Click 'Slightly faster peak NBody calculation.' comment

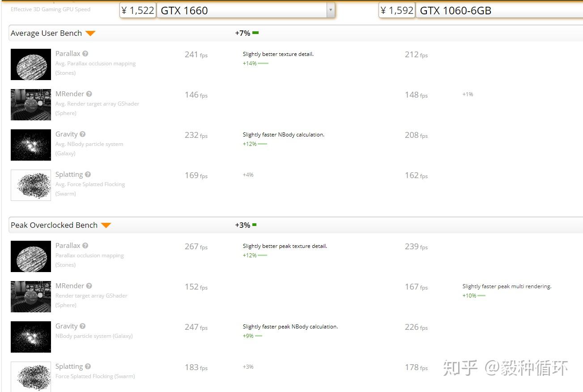pos(290,327)
